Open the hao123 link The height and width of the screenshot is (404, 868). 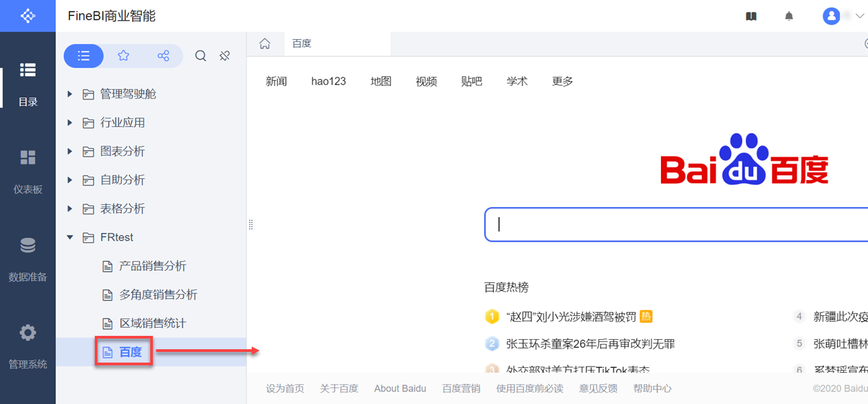pos(329,81)
